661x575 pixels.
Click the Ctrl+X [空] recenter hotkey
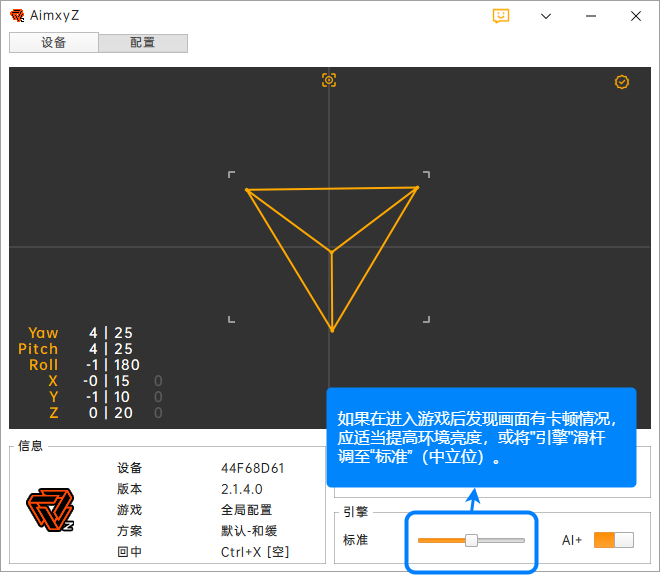pyautogui.click(x=255, y=552)
